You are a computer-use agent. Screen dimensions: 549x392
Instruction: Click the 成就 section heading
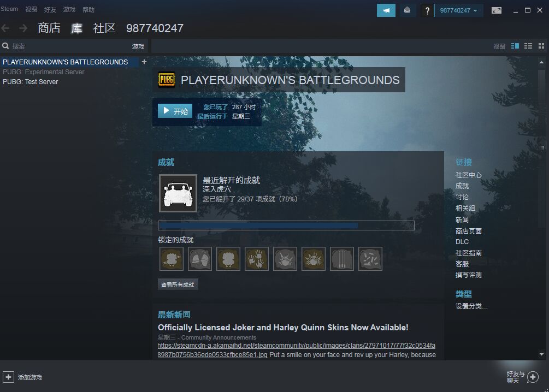(166, 162)
